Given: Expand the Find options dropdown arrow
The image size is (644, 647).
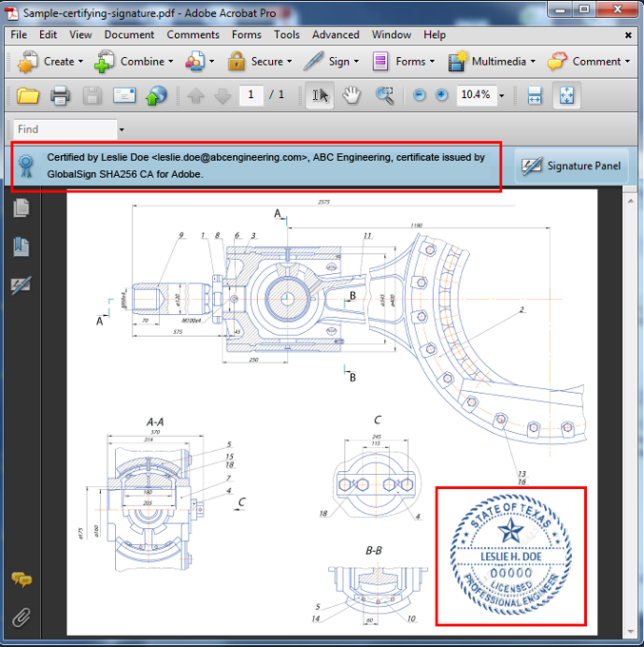Looking at the screenshot, I should pyautogui.click(x=122, y=129).
